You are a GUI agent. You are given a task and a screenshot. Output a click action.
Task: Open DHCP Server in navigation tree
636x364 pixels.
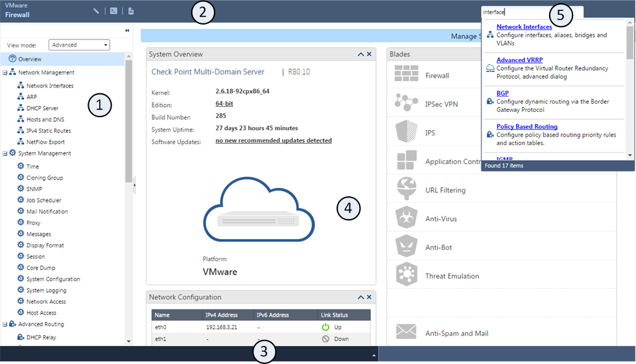pyautogui.click(x=42, y=108)
